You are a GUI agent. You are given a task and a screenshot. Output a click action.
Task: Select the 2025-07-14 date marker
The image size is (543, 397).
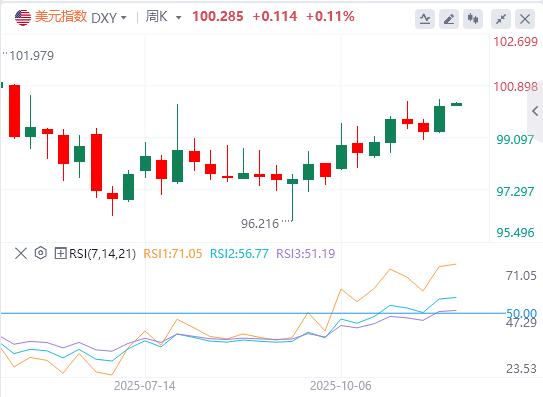[x=145, y=386]
